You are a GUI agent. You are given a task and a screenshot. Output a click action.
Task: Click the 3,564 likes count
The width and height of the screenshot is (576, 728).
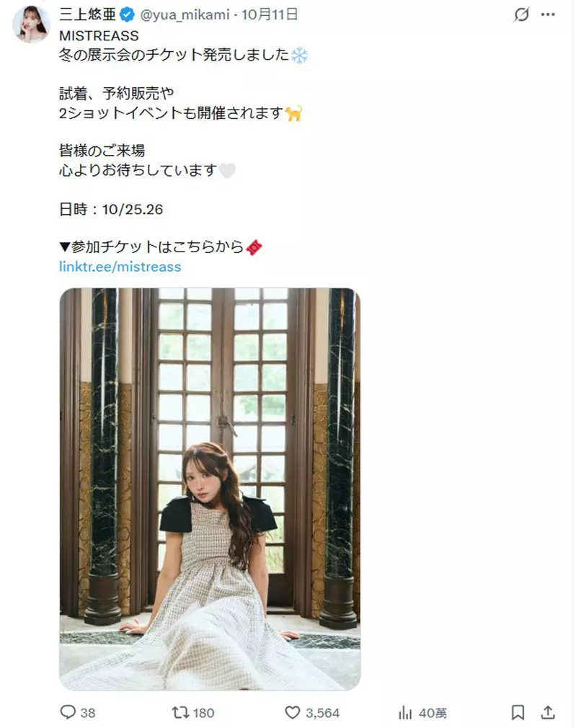point(322,713)
